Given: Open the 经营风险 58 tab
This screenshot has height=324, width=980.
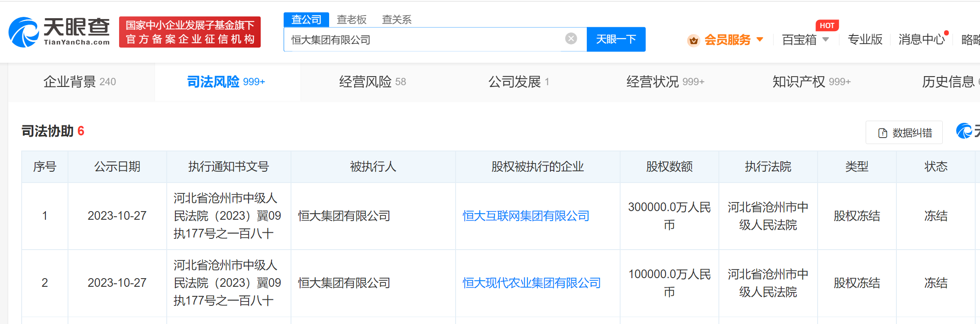Looking at the screenshot, I should tap(372, 82).
